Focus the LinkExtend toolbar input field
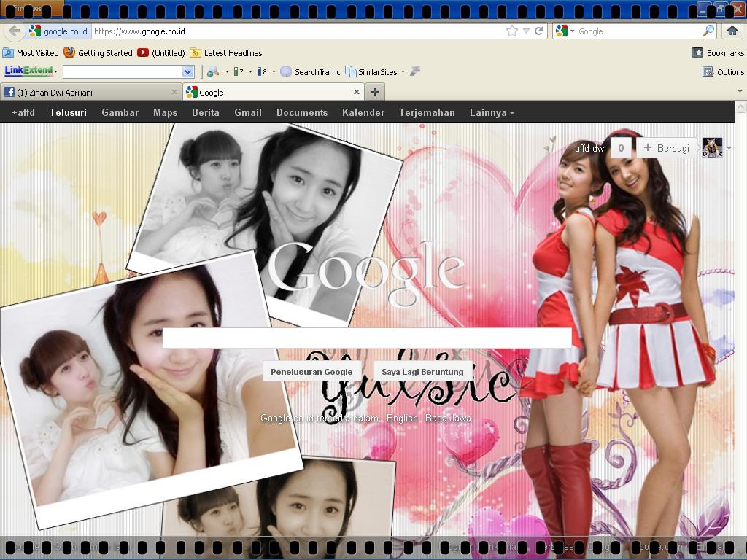747x560 pixels. [123, 72]
